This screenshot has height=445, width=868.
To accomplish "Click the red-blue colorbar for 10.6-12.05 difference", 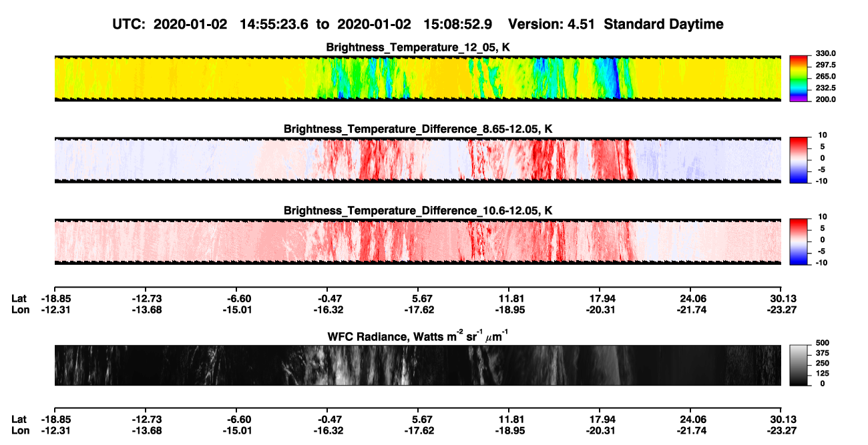I will pos(798,242).
